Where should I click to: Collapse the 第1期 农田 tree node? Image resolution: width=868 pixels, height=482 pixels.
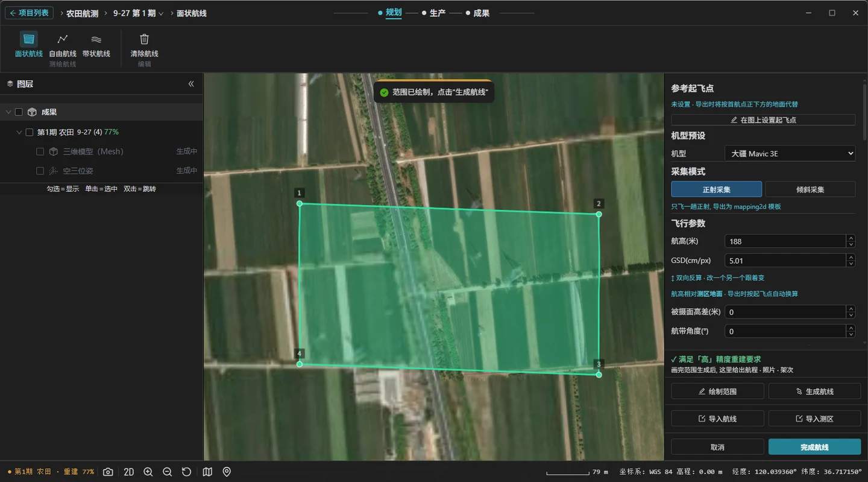[x=19, y=132]
